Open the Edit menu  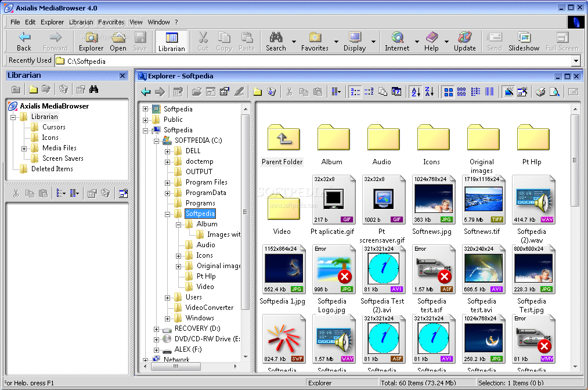[30, 22]
